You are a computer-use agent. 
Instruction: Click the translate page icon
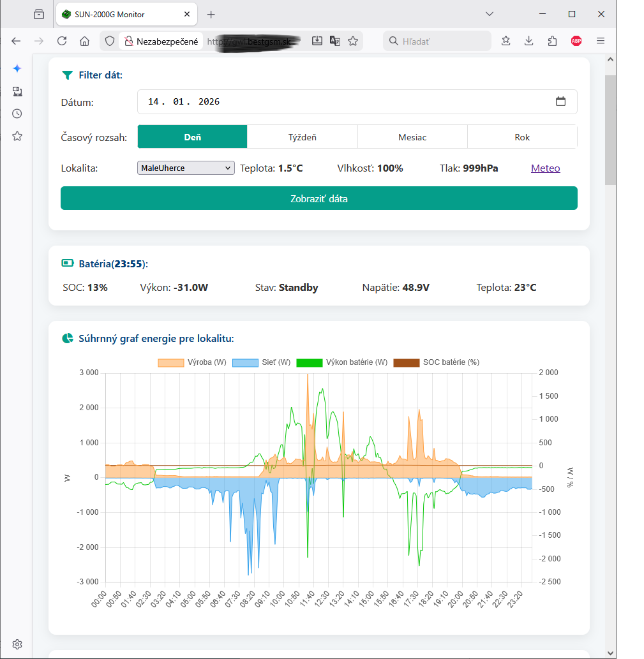[335, 41]
